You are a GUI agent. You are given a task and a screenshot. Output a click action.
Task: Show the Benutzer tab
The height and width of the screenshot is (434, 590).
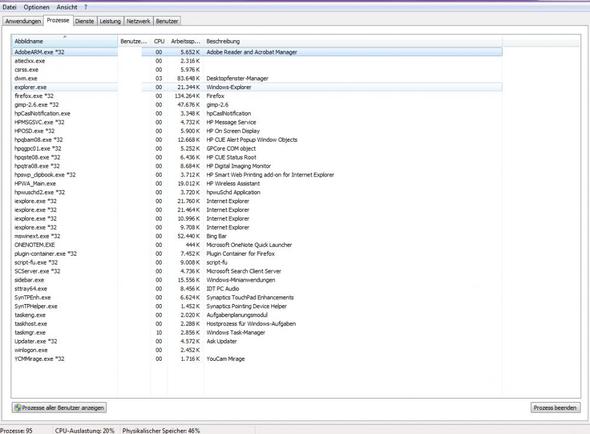tap(167, 21)
